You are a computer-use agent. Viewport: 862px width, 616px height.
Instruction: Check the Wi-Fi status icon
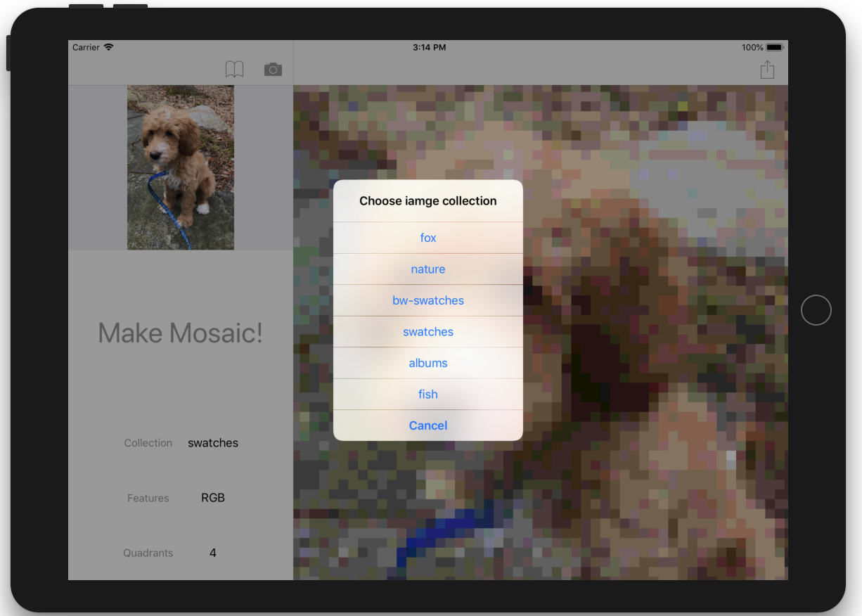click(108, 47)
